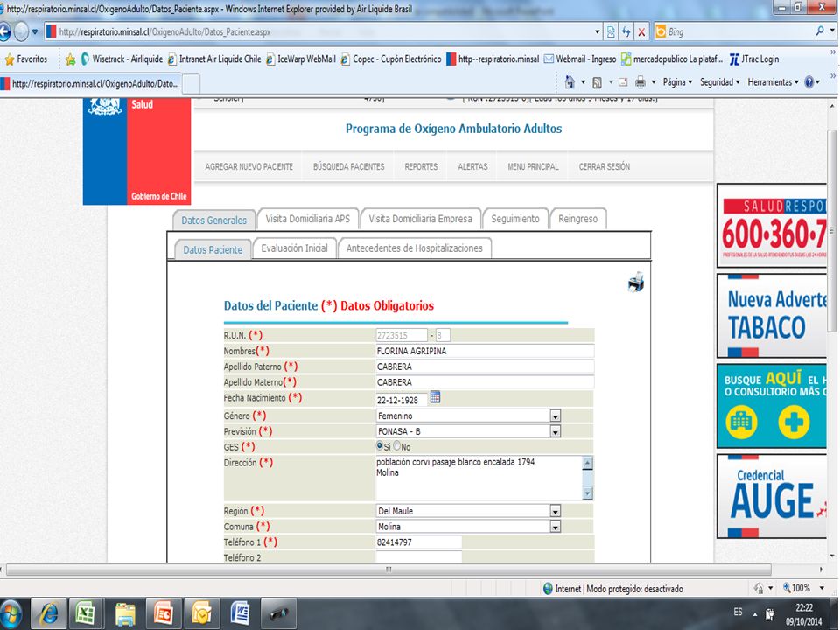Click the Home icon in command bar
840x630 pixels.
570,82
